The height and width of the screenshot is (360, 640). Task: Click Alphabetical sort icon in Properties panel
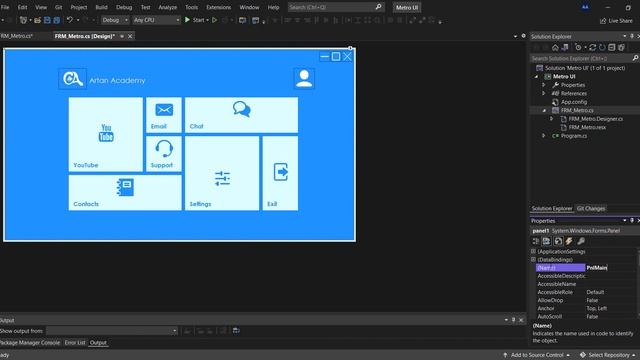[x=547, y=241]
